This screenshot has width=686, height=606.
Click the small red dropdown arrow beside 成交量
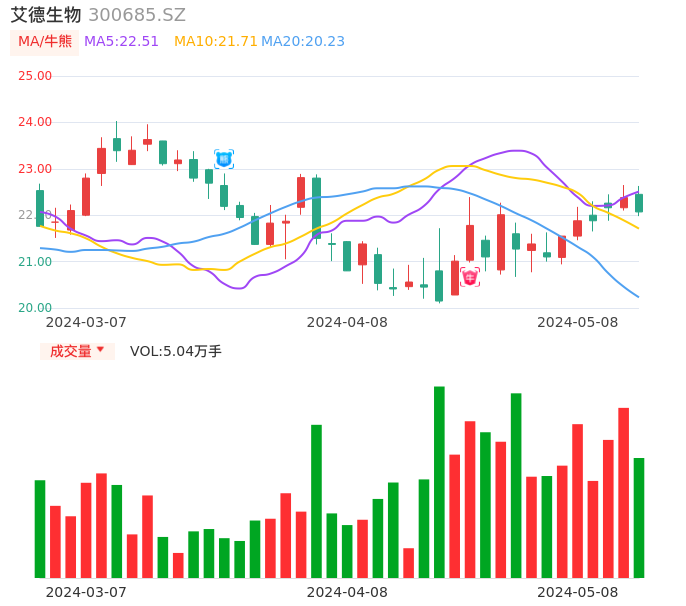point(100,350)
